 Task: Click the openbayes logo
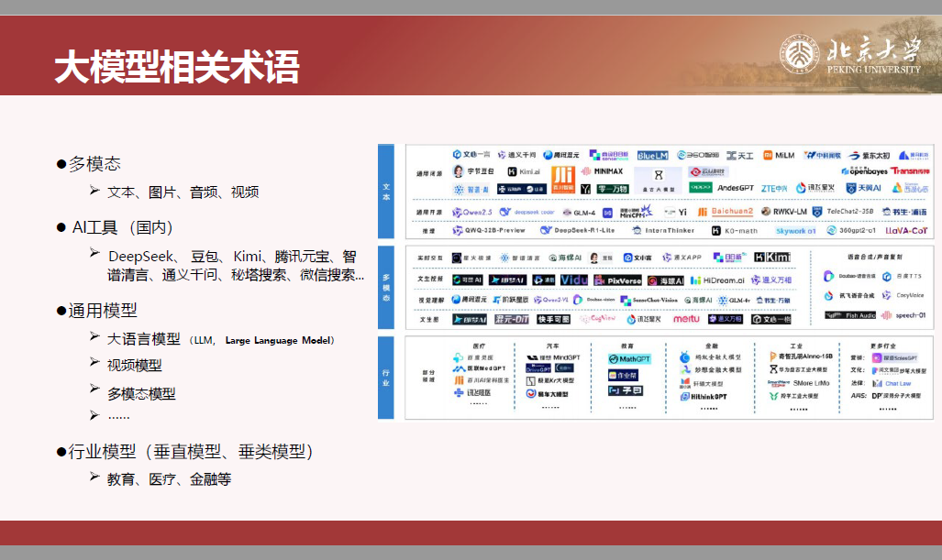pyautogui.click(x=865, y=171)
